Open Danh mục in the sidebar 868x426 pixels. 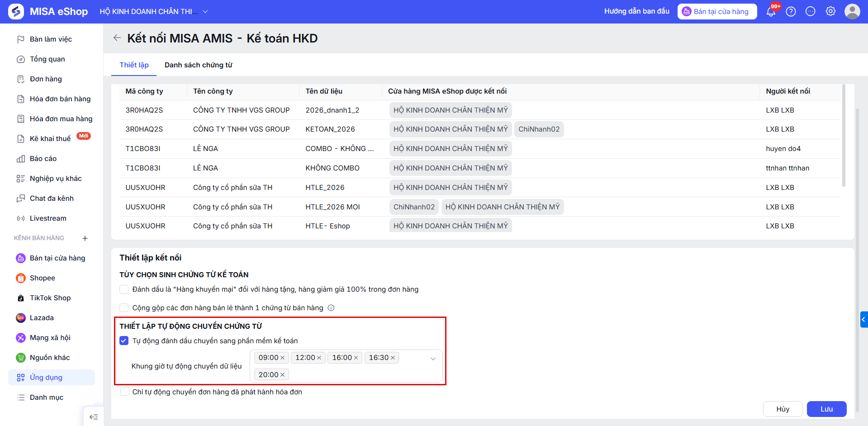(52, 398)
